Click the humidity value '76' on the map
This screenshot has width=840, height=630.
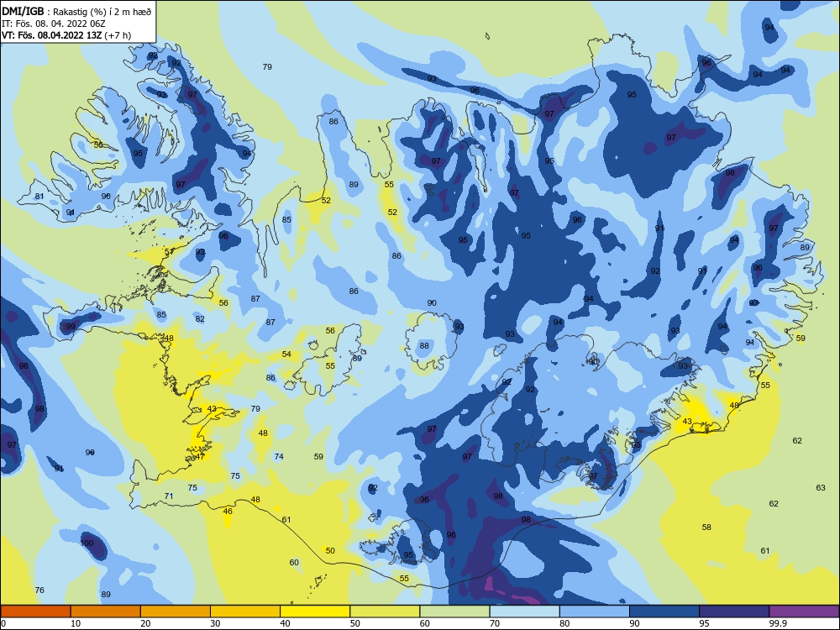click(39, 591)
